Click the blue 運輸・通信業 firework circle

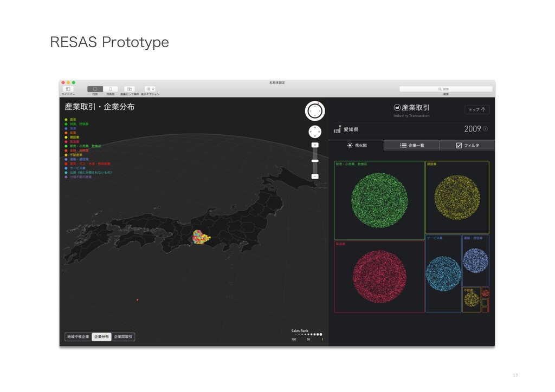point(476,260)
